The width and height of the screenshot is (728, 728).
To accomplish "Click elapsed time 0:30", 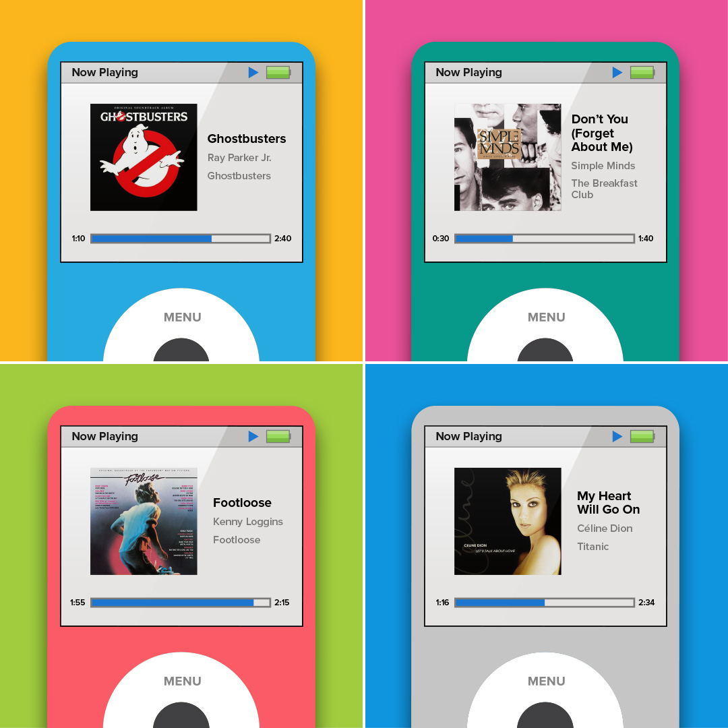I will (441, 239).
